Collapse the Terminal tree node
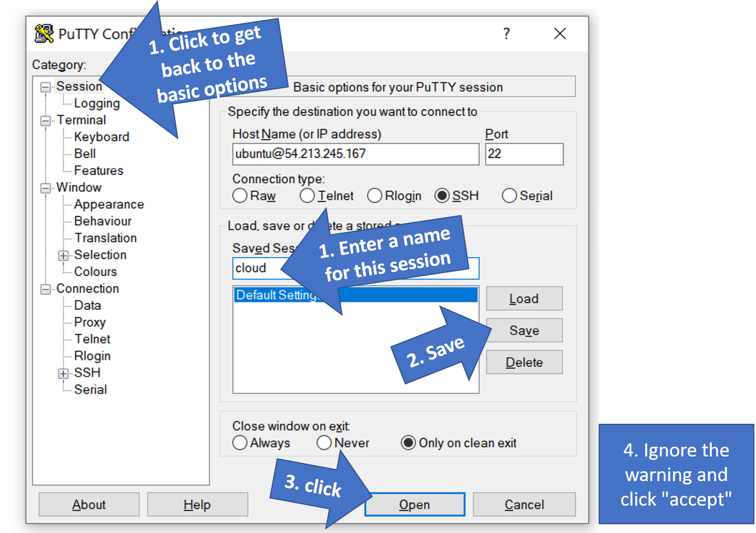 46,121
